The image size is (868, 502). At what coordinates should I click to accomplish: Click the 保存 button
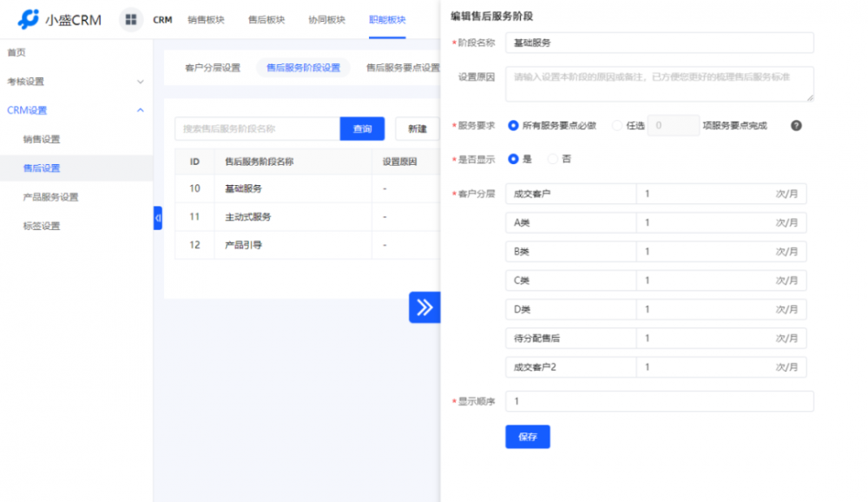pyautogui.click(x=527, y=437)
